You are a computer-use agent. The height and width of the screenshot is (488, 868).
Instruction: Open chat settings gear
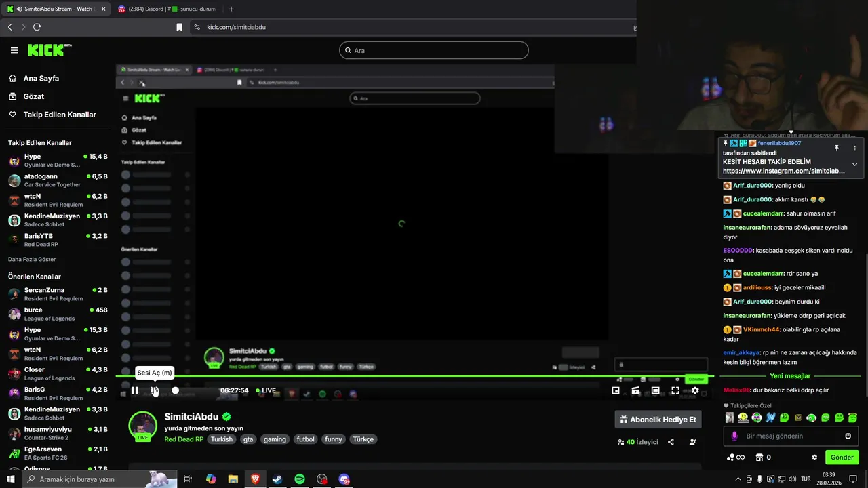(814, 457)
